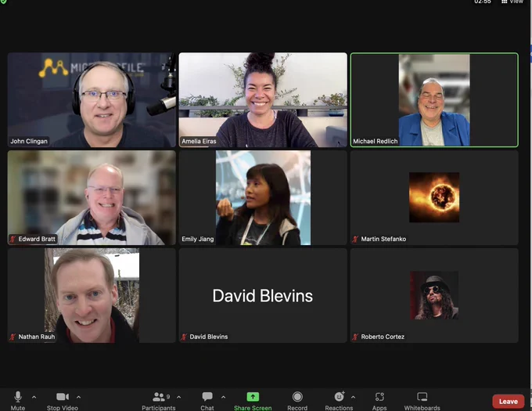The width and height of the screenshot is (532, 411).
Task: Select Nathan Rauh's video tile
Action: tap(92, 295)
